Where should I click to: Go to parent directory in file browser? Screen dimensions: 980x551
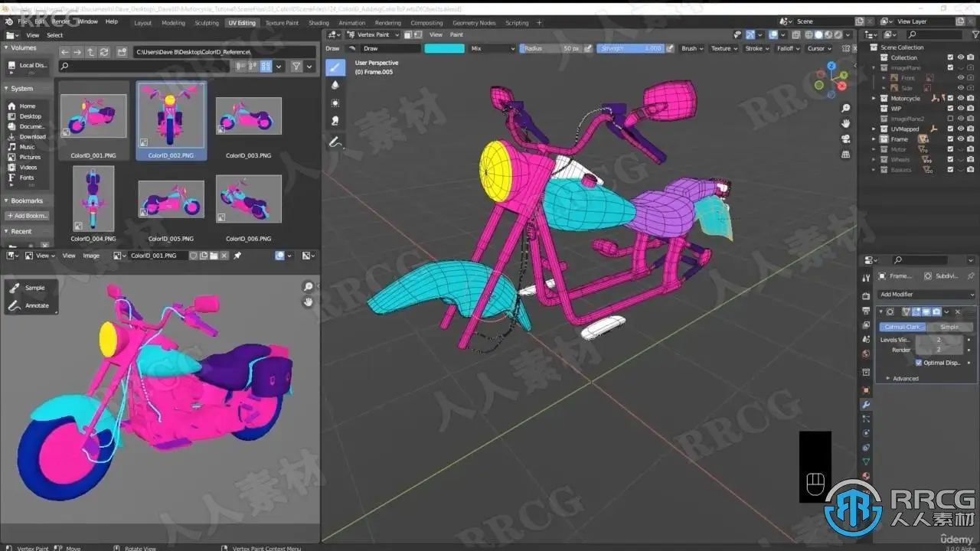[91, 52]
